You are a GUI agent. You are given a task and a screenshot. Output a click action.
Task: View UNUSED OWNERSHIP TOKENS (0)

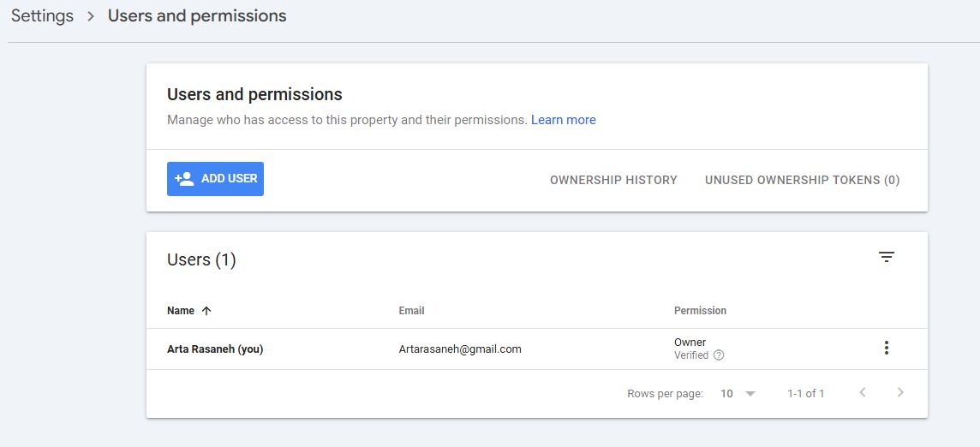coord(802,180)
